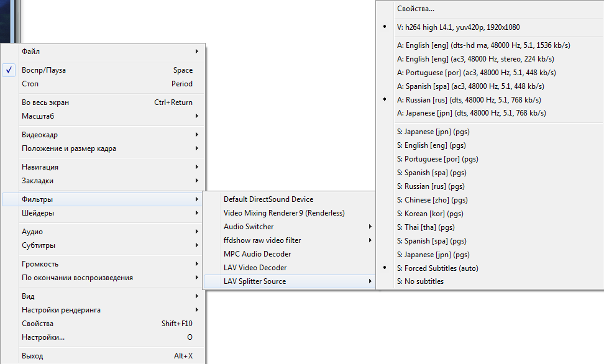Click Выход to exit the player
The width and height of the screenshot is (604, 364).
(32, 356)
